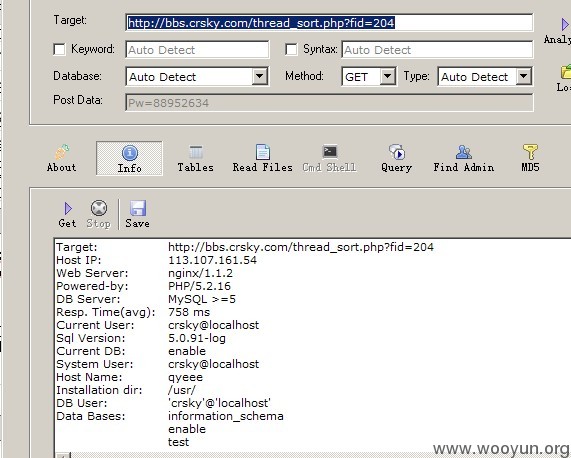Click the Keyword Auto Detect field
Image resolution: width=571 pixels, height=458 pixels.
click(197, 50)
